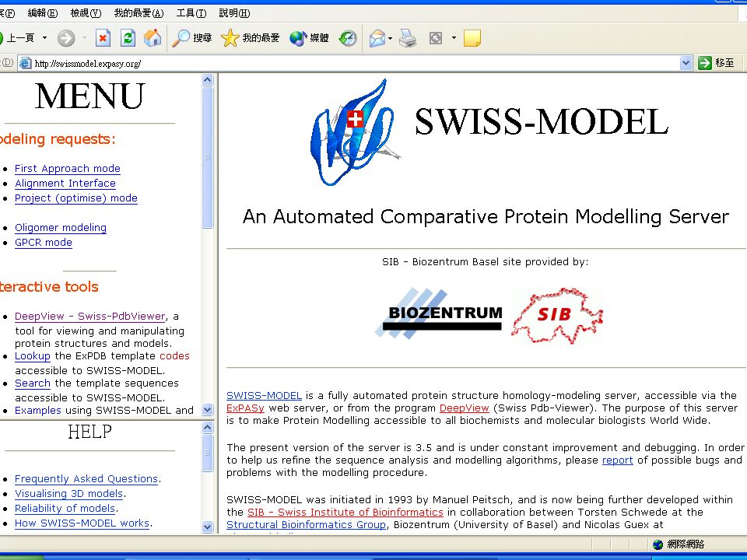Screen dimensions: 747x560
Task: Open First Approach mode link
Action: point(67,169)
